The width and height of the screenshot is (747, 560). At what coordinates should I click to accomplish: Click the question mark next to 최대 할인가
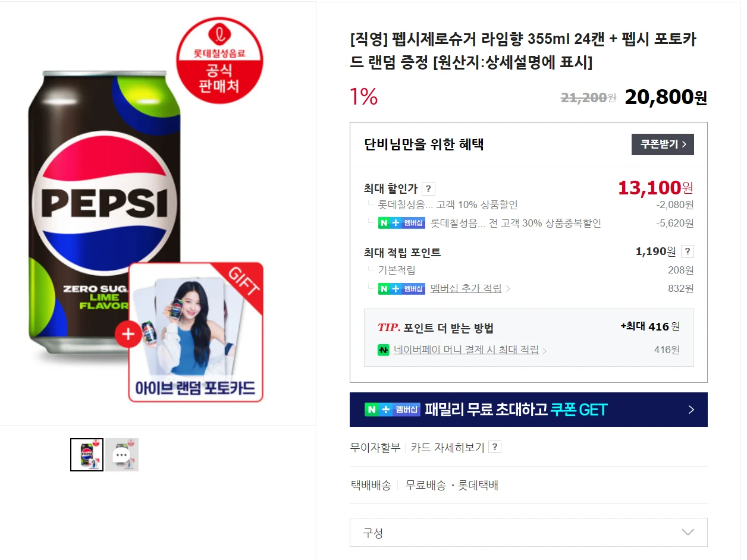click(428, 189)
